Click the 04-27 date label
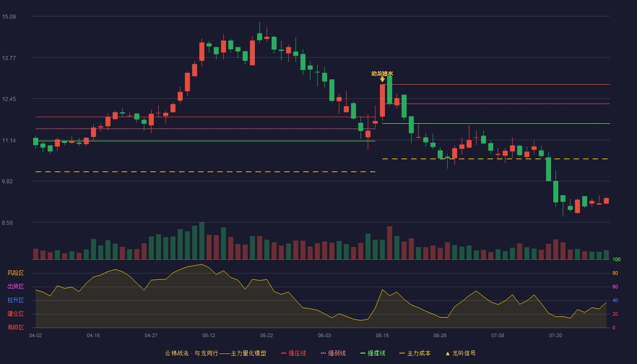The width and height of the screenshot is (637, 364). pos(151,335)
